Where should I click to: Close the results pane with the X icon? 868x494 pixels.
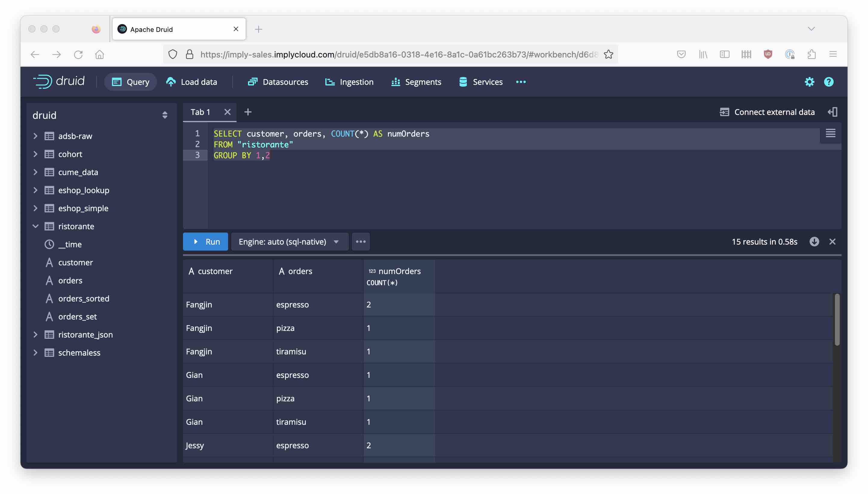832,242
